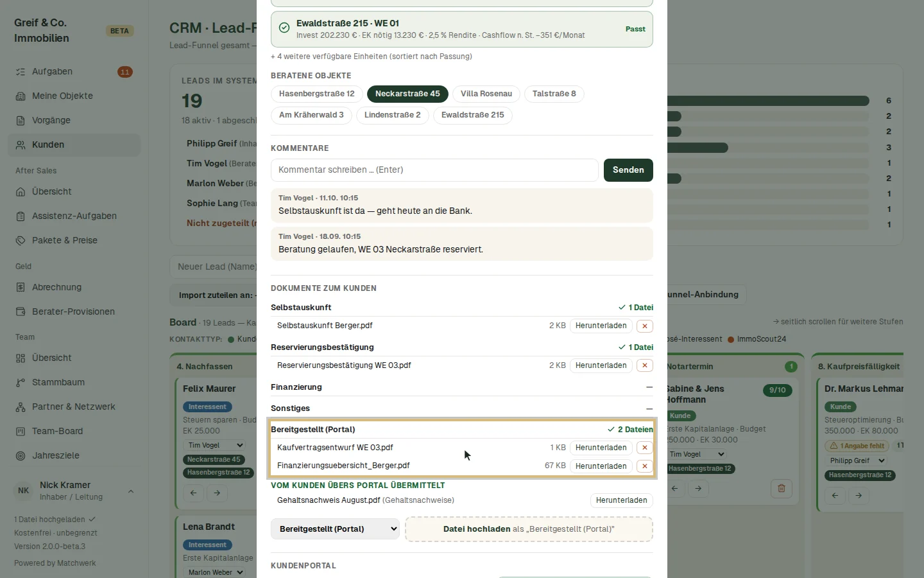The image size is (924, 578).
Task: Toggle Am Kräherwald 3 chip
Action: point(311,116)
